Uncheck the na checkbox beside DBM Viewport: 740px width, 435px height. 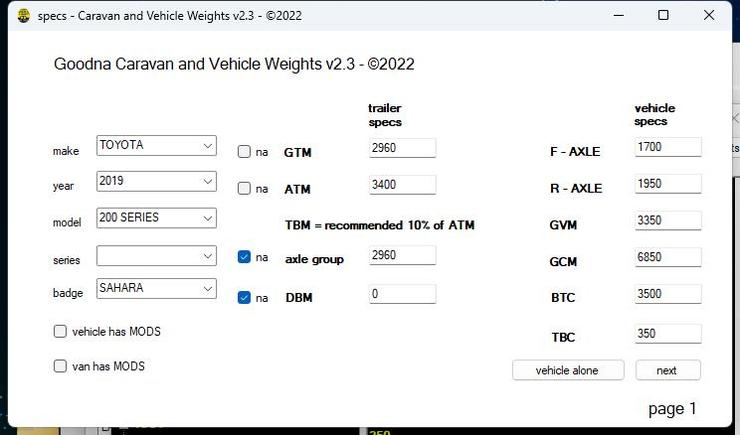(x=244, y=297)
